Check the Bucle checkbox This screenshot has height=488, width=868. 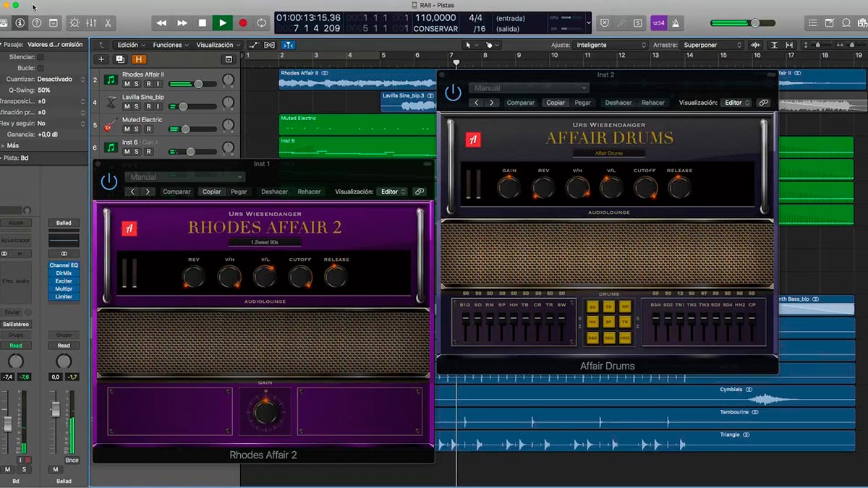click(x=41, y=68)
